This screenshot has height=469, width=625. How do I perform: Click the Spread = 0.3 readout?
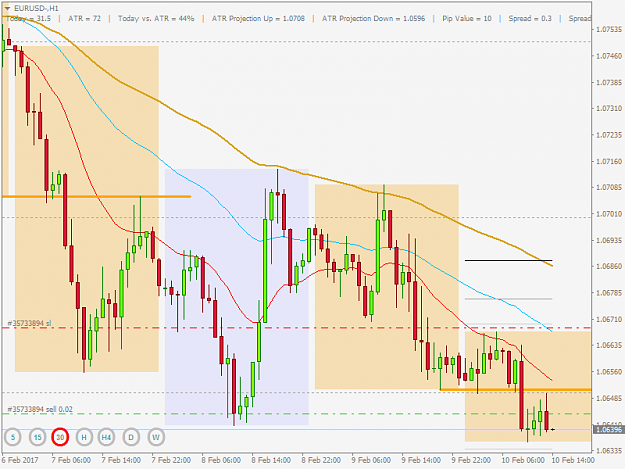tap(530, 18)
